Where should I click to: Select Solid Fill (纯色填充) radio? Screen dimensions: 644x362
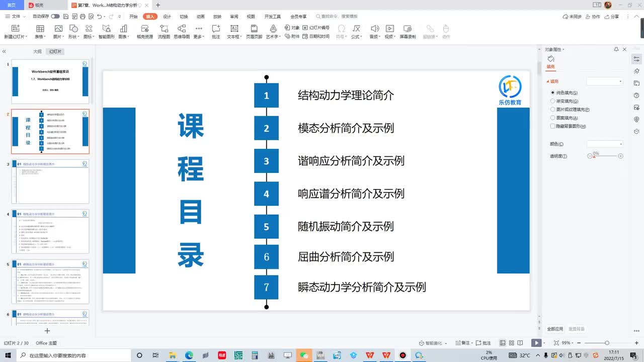[553, 93]
